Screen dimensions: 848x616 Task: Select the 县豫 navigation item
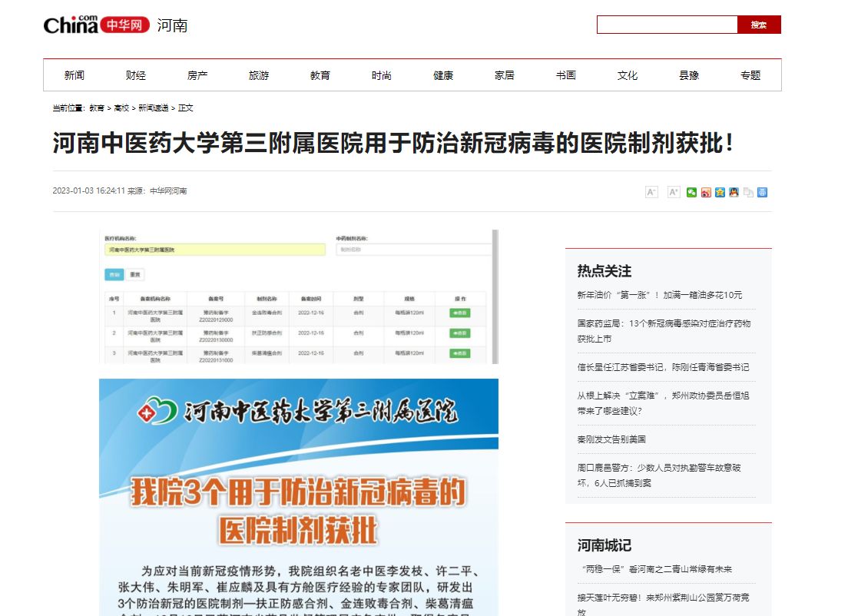(689, 75)
